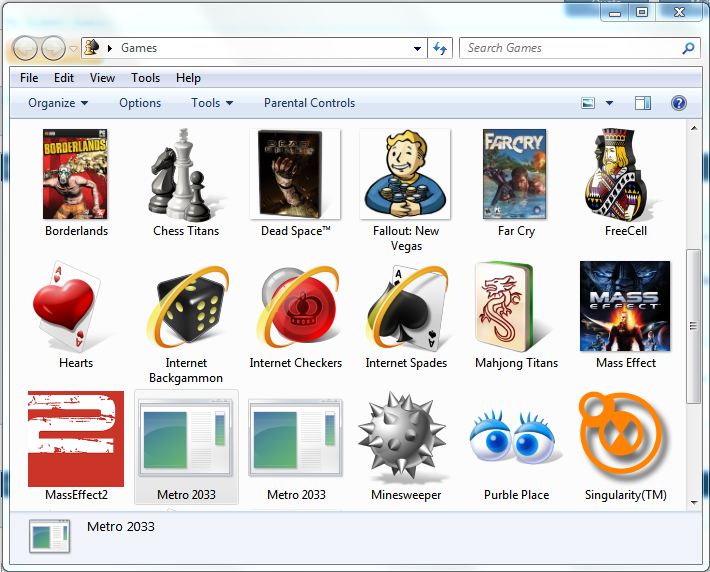Open the Tools menu in menu bar
The height and width of the screenshot is (572, 710).
(x=145, y=78)
